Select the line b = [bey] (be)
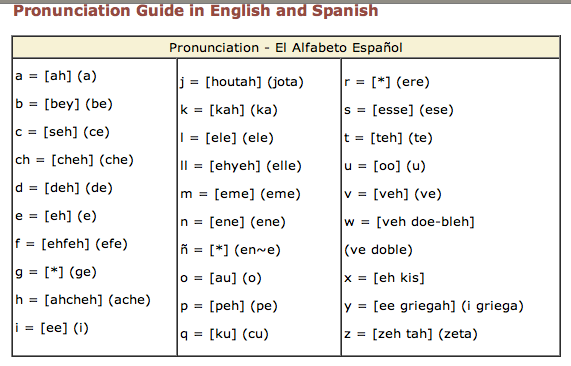 coord(64,104)
